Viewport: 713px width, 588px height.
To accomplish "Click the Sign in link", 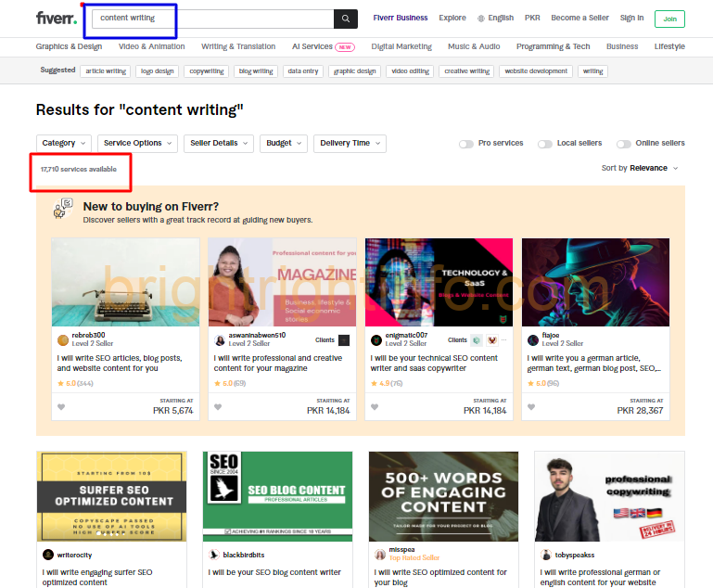I will point(631,18).
